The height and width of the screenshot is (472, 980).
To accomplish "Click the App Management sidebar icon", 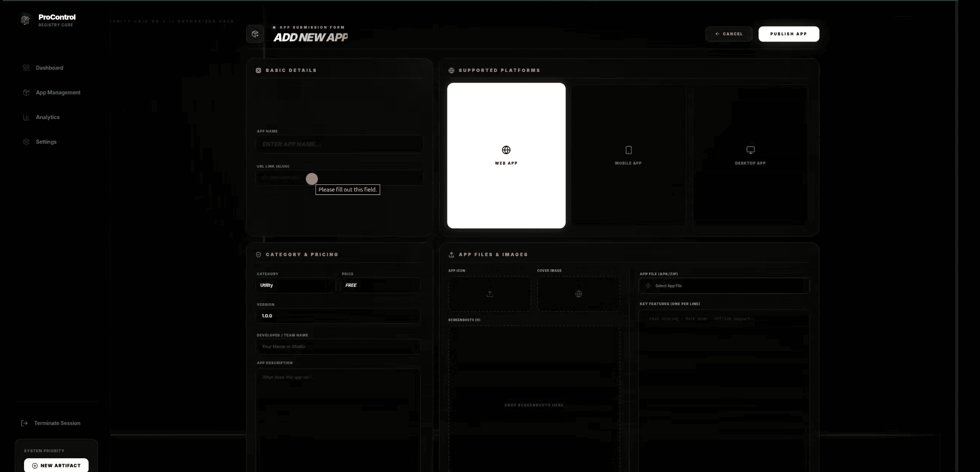I will [26, 92].
